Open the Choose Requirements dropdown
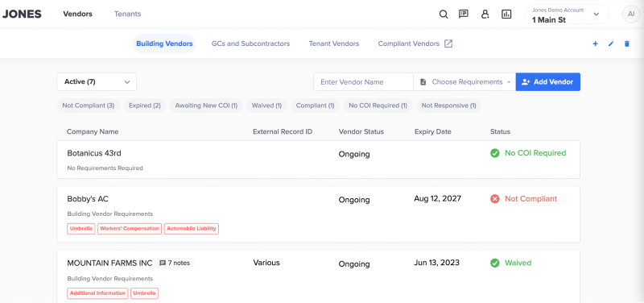644x303 pixels. [464, 82]
